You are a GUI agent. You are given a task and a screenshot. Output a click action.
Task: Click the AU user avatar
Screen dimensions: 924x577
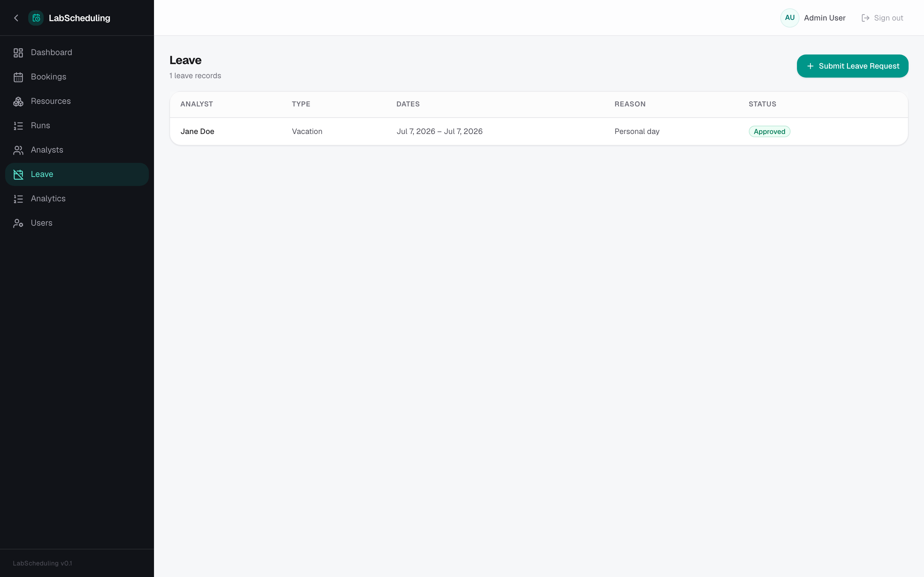pyautogui.click(x=790, y=18)
